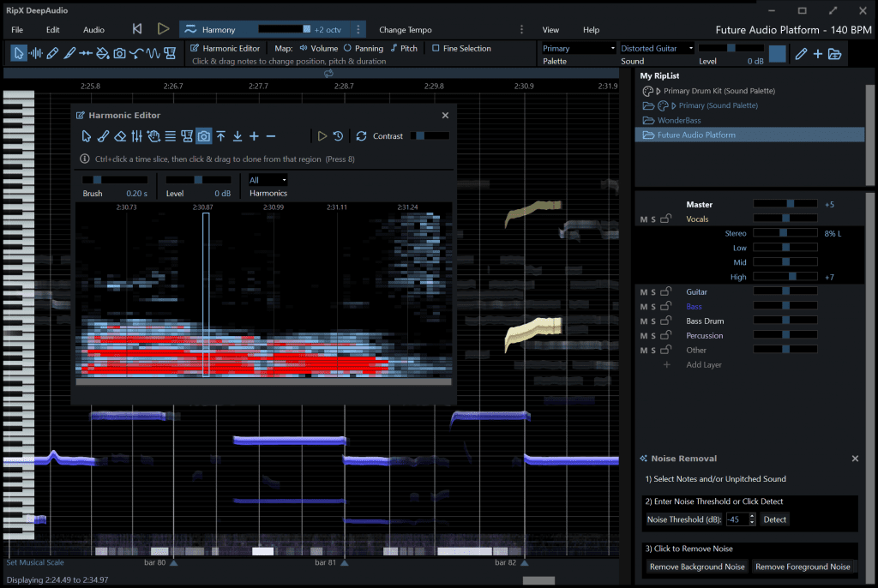The width and height of the screenshot is (878, 588).
Task: Select the Panning map radio option
Action: point(348,49)
